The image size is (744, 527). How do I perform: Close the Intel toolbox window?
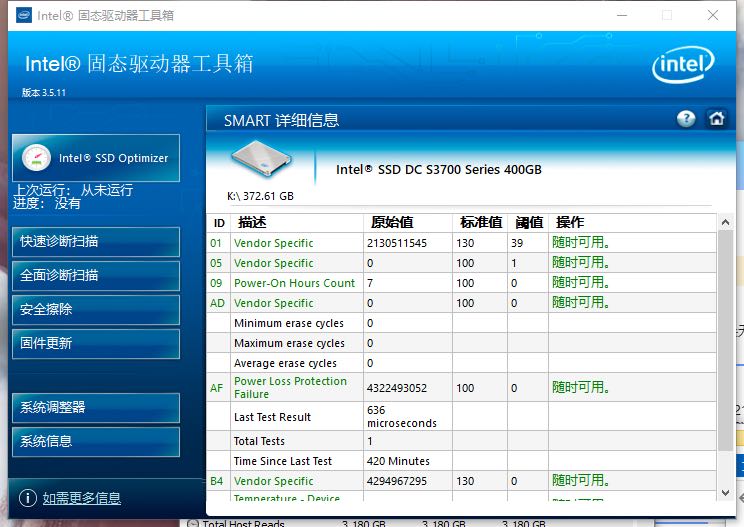pyautogui.click(x=713, y=15)
